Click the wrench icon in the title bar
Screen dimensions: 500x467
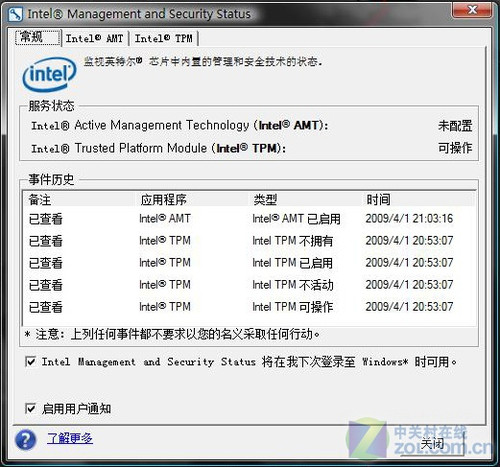(15, 14)
